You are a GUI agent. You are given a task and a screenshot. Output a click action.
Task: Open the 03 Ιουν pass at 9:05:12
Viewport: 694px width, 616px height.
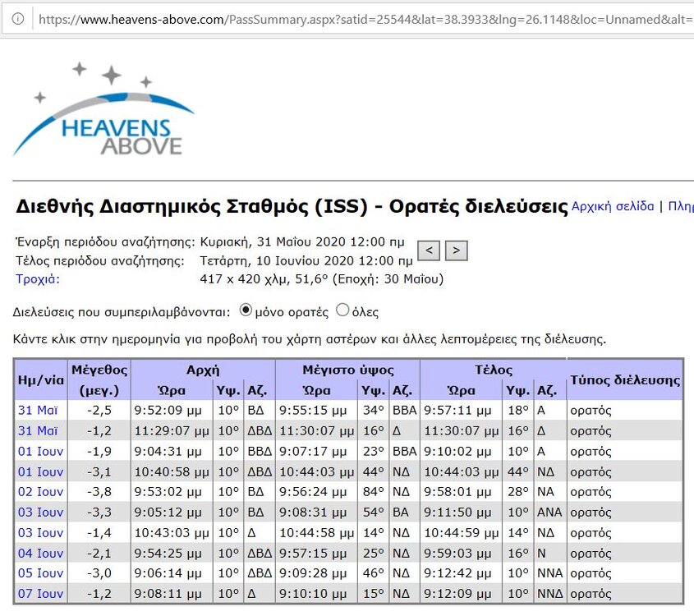tap(40, 512)
